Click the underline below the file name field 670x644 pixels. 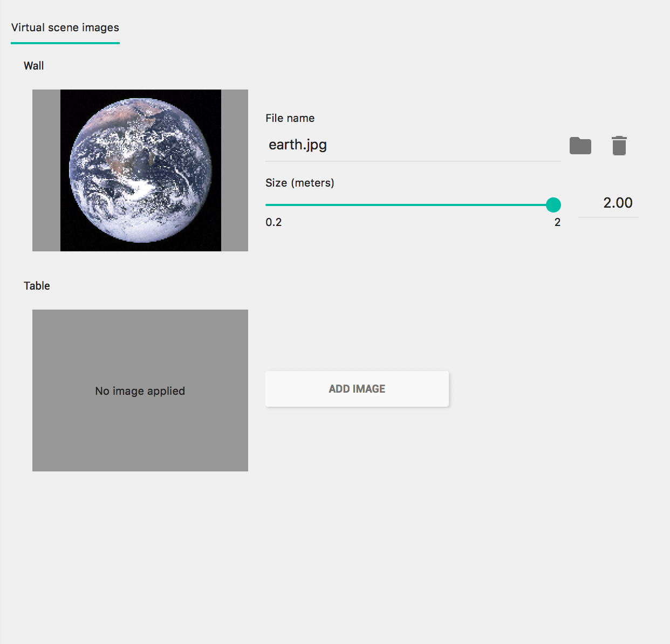click(x=413, y=161)
